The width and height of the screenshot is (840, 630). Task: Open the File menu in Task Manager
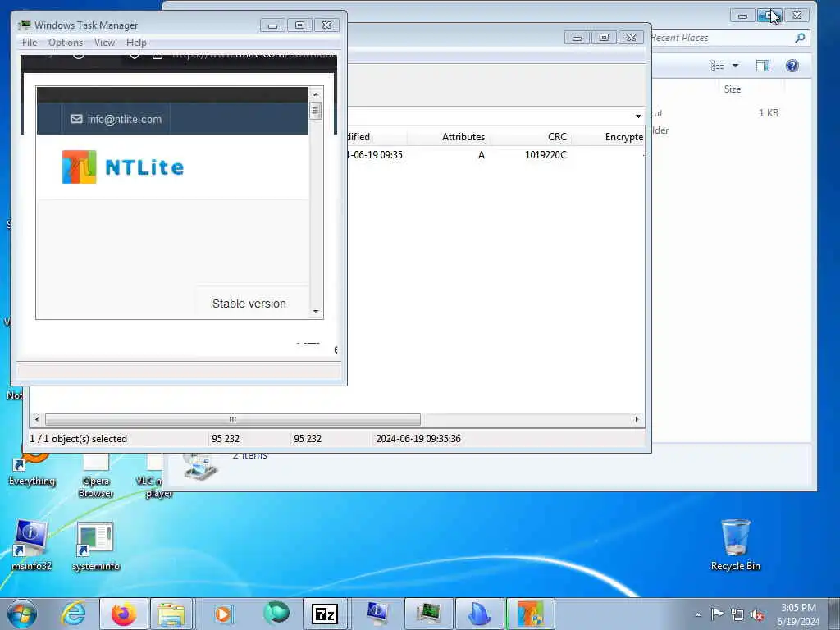pos(30,43)
